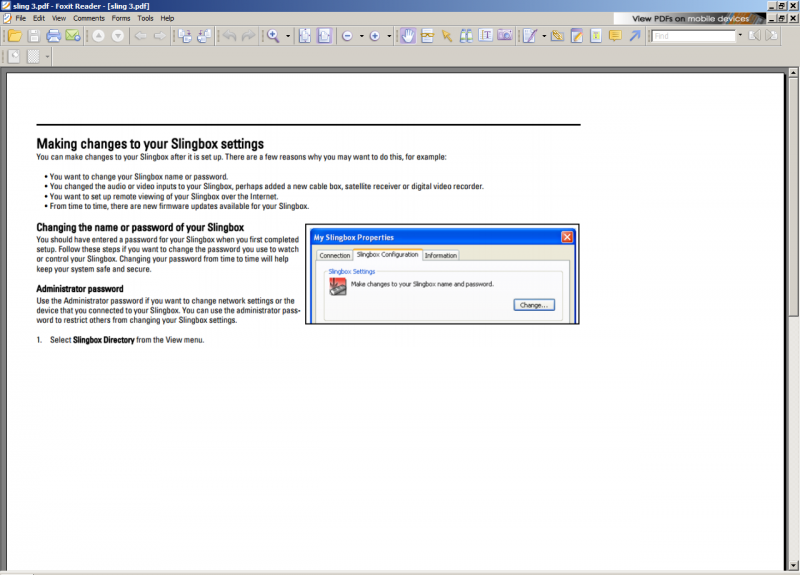Viewport: 800px width, 575px height.
Task: Click the Fit Page icon
Action: coord(305,36)
